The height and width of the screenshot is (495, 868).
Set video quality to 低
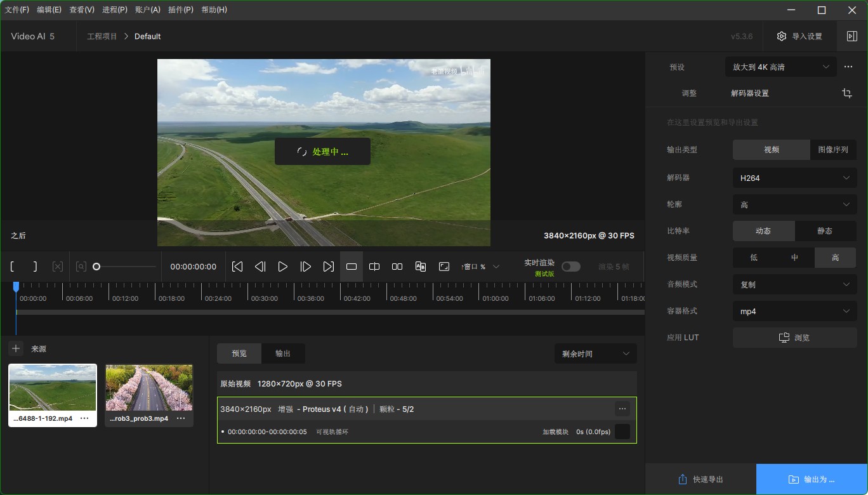[753, 258]
